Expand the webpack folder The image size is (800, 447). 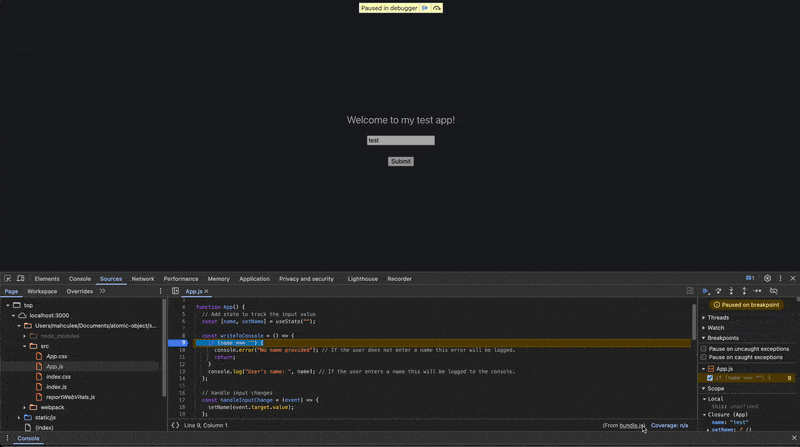pos(24,407)
